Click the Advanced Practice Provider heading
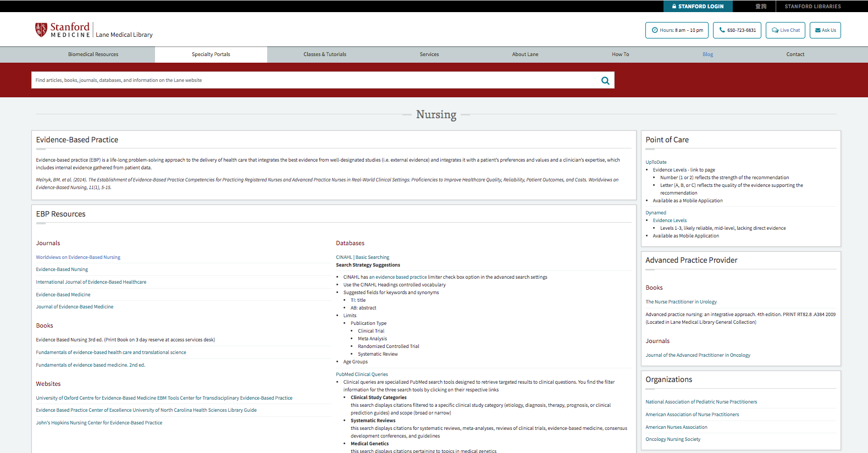 [692, 261]
